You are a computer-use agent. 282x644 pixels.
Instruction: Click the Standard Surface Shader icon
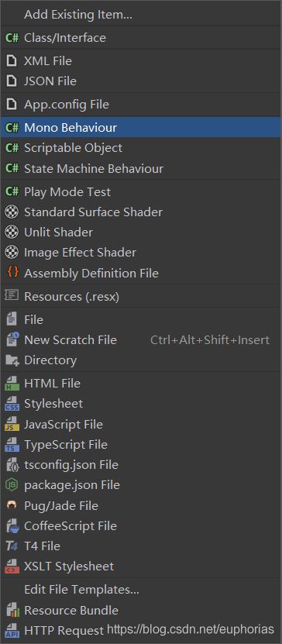pos(12,212)
